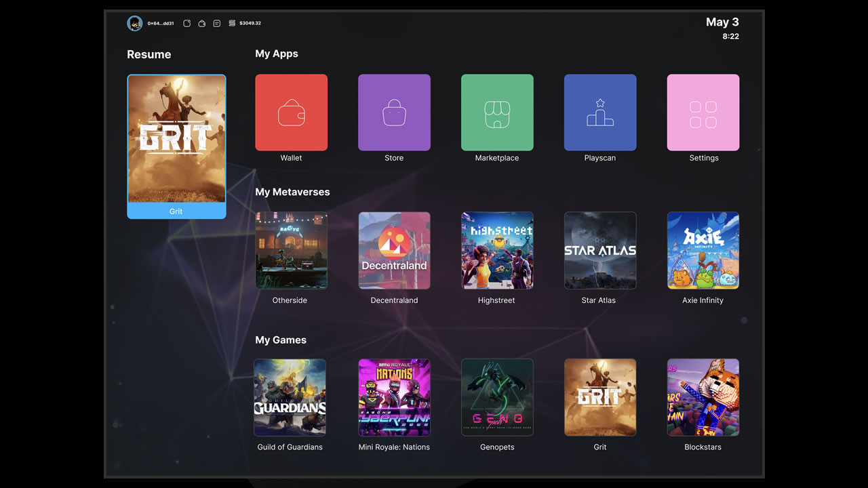The width and height of the screenshot is (868, 488).
Task: Click the small wallet icon in header
Action: [202, 24]
